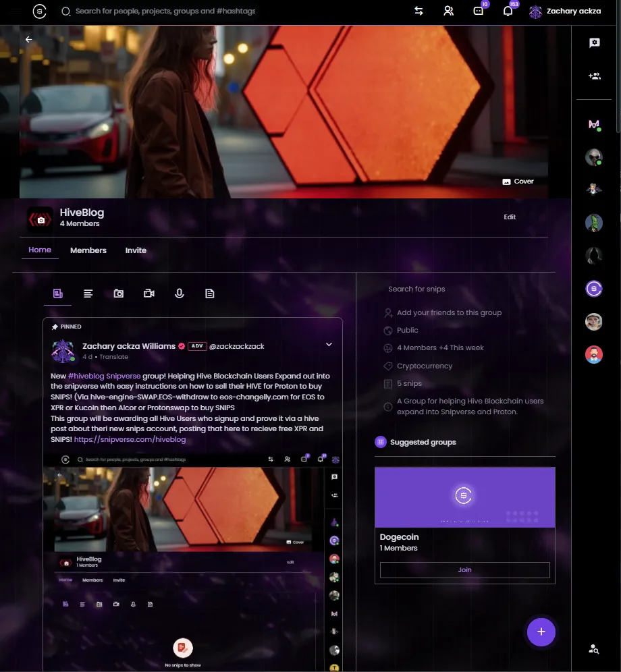The image size is (621, 672).
Task: Open the swap arrows icon in the top bar
Action: (x=418, y=11)
